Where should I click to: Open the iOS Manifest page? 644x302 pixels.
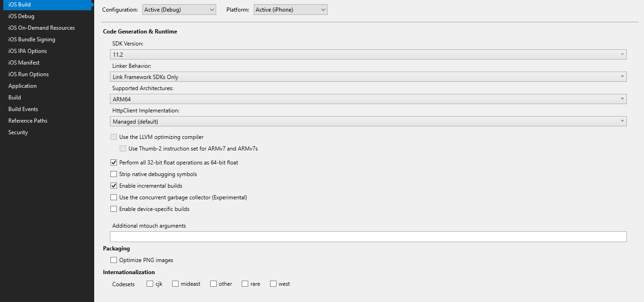coord(24,63)
